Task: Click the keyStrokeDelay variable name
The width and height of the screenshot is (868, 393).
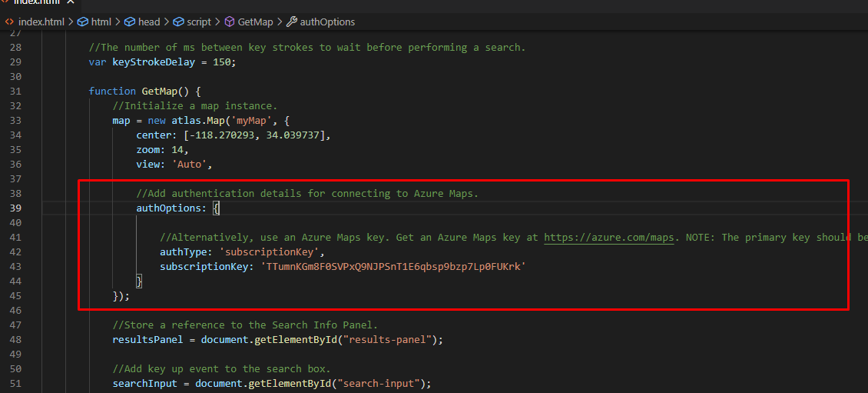Action: [x=154, y=62]
